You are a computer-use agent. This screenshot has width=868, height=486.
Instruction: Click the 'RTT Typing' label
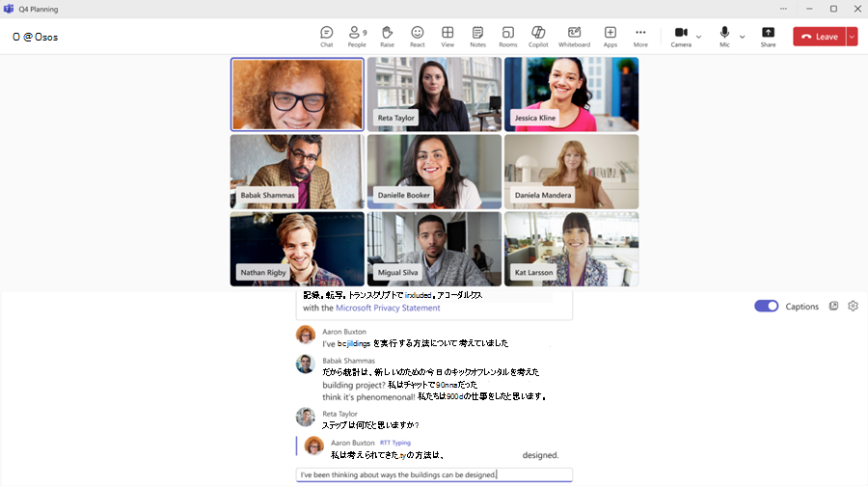[x=395, y=443]
